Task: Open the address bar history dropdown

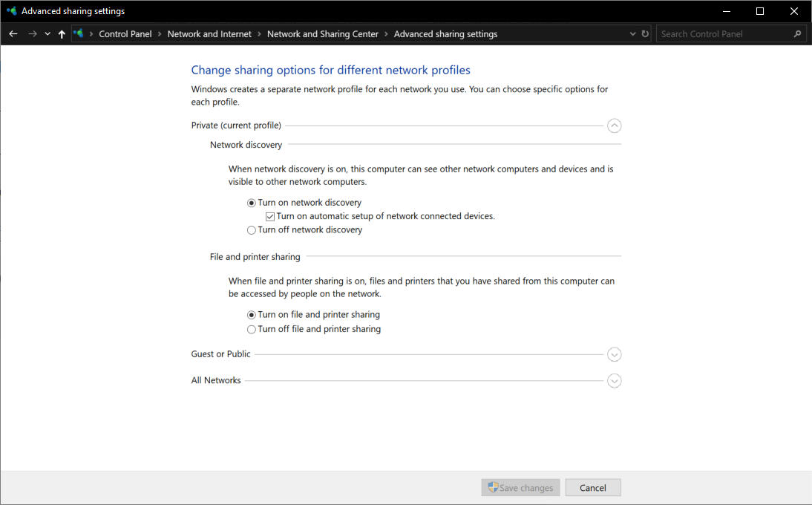Action: pyautogui.click(x=632, y=34)
